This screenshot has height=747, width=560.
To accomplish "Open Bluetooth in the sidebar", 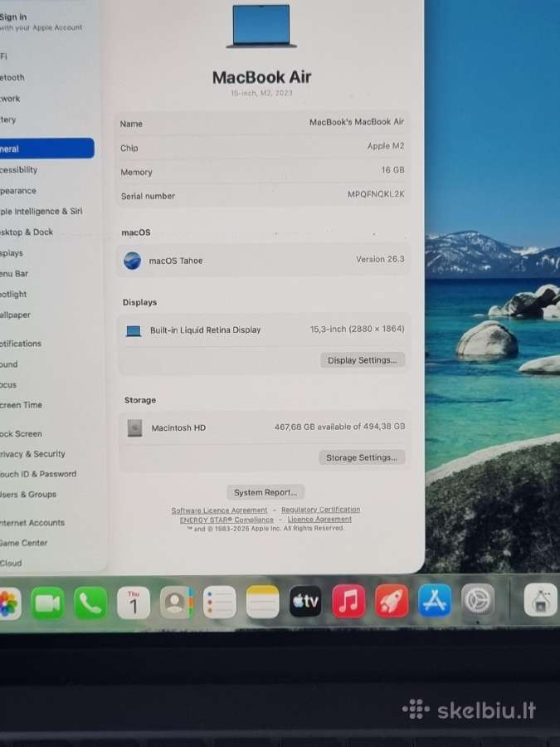I will tap(12, 77).
